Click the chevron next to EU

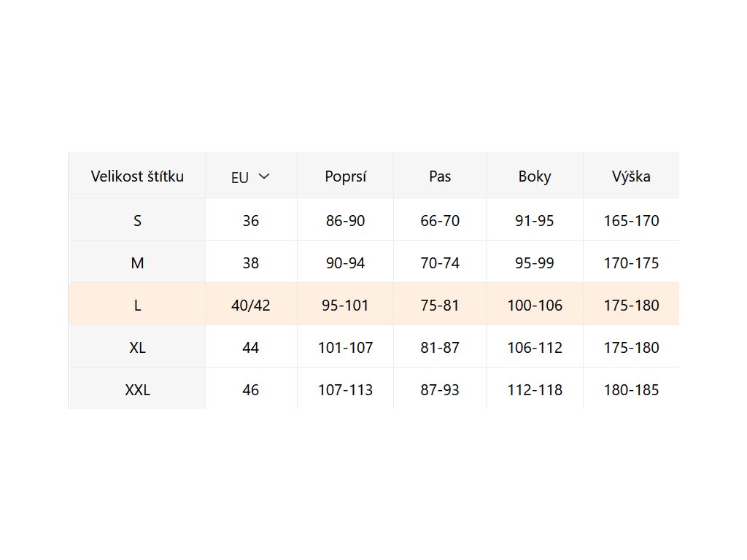point(264,176)
